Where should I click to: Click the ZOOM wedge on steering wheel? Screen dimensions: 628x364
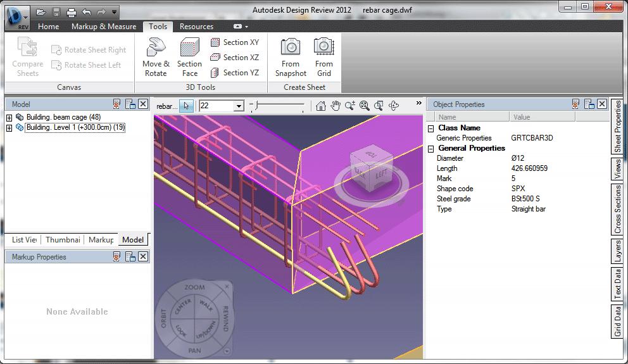(x=194, y=287)
